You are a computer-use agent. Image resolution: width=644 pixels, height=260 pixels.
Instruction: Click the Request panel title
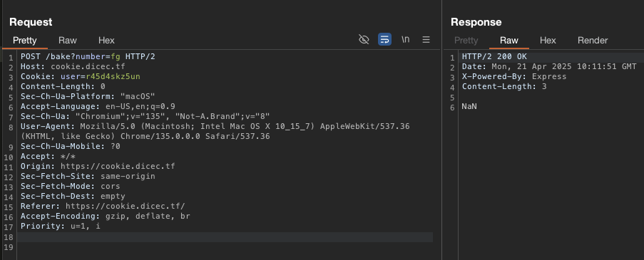point(31,22)
